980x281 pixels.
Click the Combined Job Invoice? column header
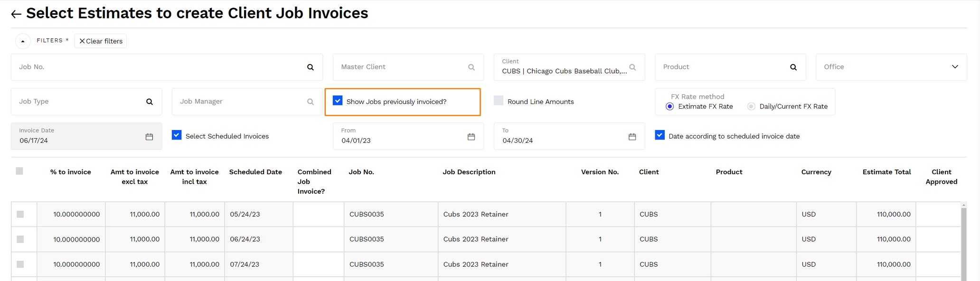tap(314, 181)
